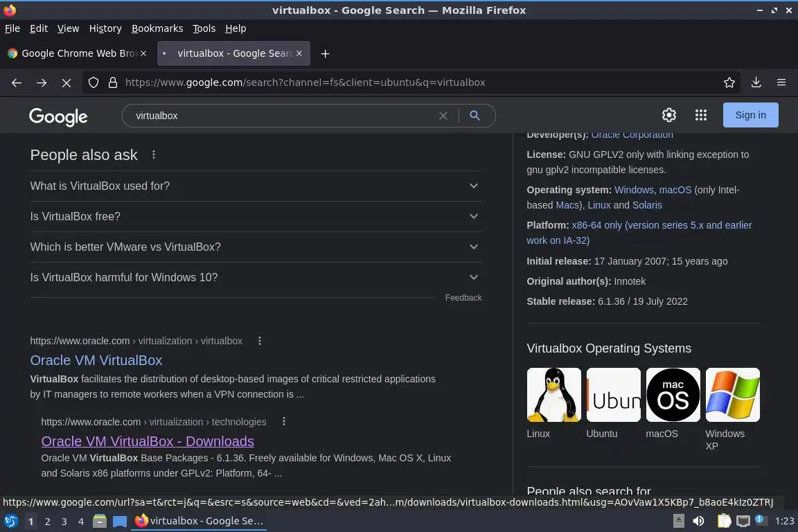Open the Oracle VM VirtualBox result
Viewport: 798px width, 532px height.
tap(96, 360)
